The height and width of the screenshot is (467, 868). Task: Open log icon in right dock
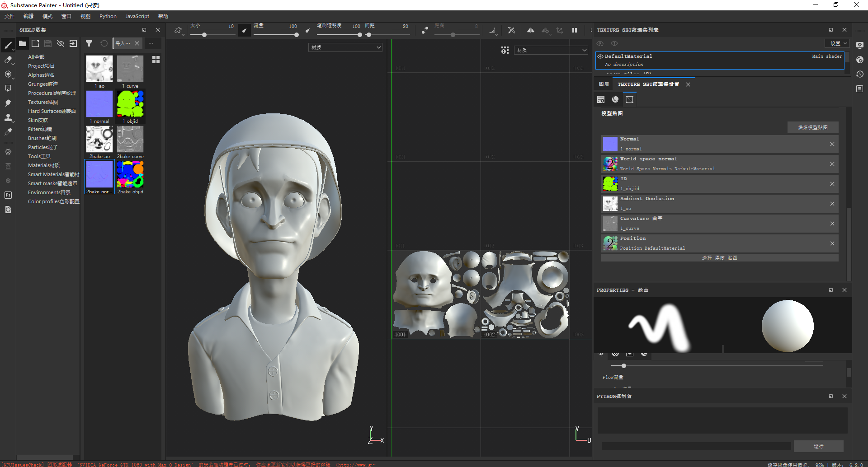point(860,89)
